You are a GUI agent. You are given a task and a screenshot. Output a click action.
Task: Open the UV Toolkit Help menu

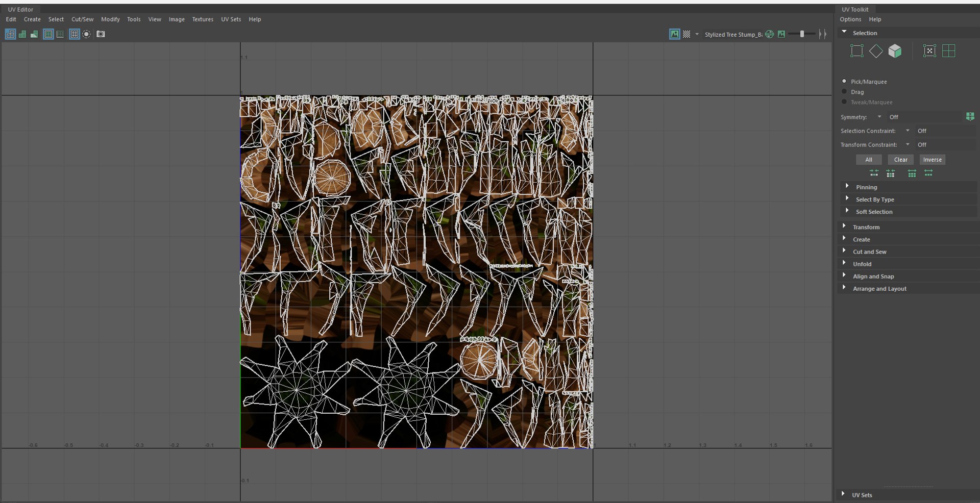pos(875,19)
